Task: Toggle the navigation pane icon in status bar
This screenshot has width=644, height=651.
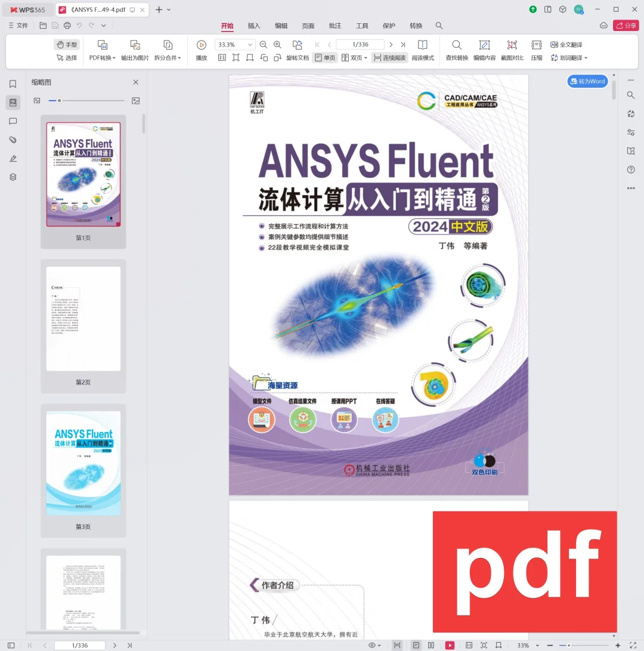Action: tap(11, 645)
